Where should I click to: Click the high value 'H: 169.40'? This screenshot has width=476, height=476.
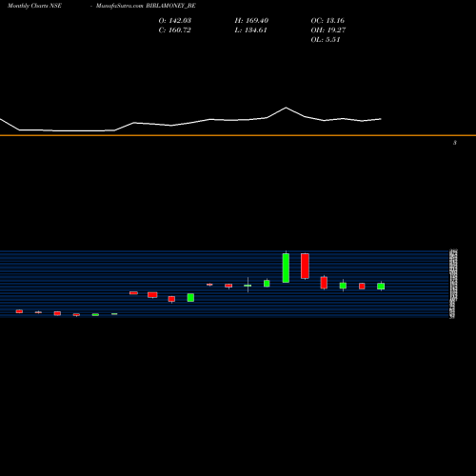pos(251,21)
